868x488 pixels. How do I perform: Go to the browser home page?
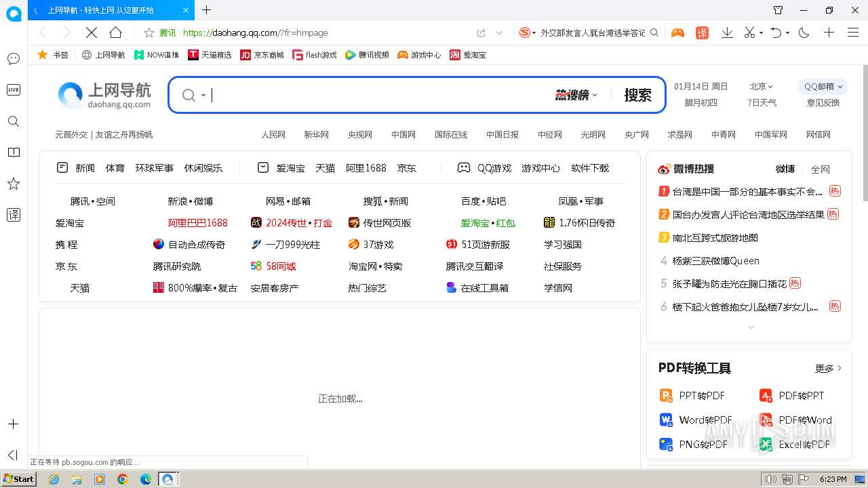[116, 33]
